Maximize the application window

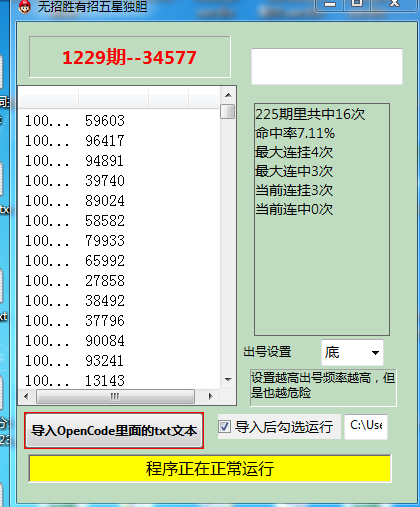357,4
